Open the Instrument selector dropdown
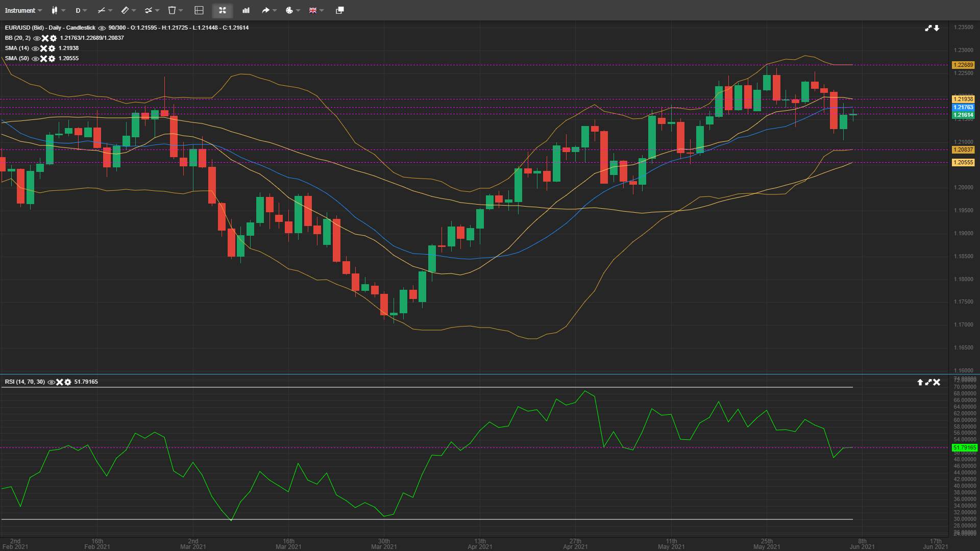 point(23,10)
